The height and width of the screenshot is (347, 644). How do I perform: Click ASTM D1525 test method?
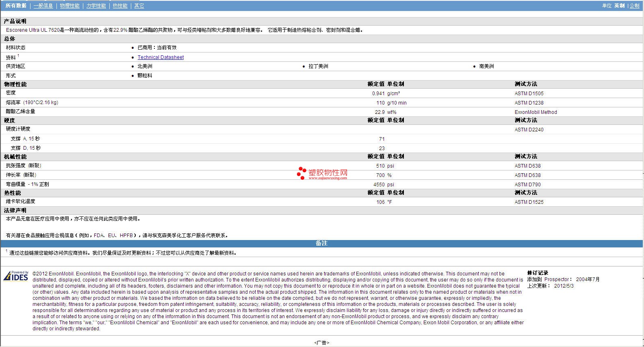click(529, 202)
